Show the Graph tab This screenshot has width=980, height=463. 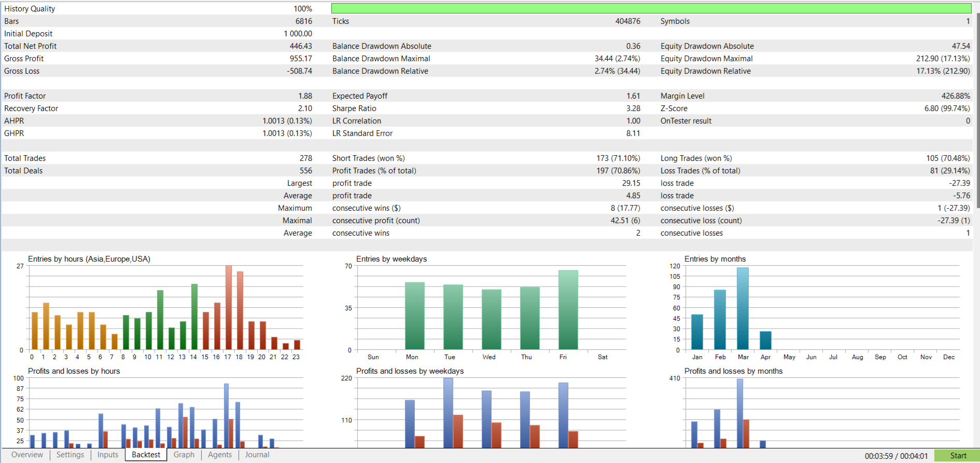184,455
